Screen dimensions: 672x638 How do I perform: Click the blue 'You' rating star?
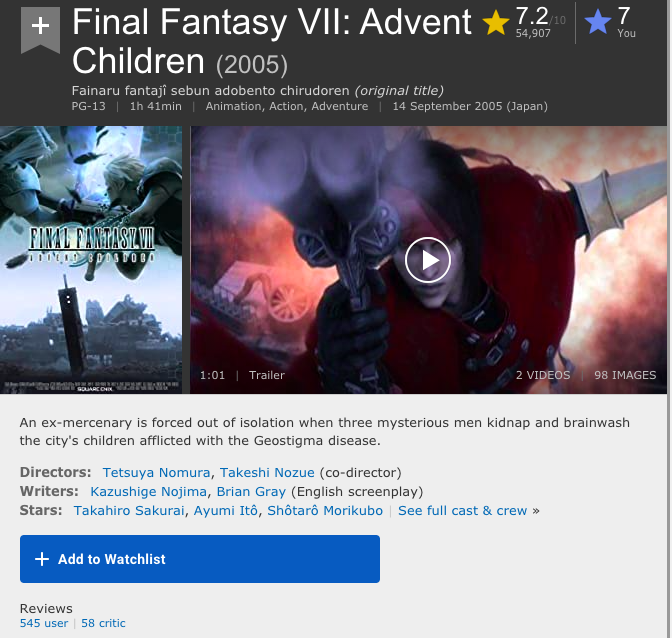pos(597,21)
